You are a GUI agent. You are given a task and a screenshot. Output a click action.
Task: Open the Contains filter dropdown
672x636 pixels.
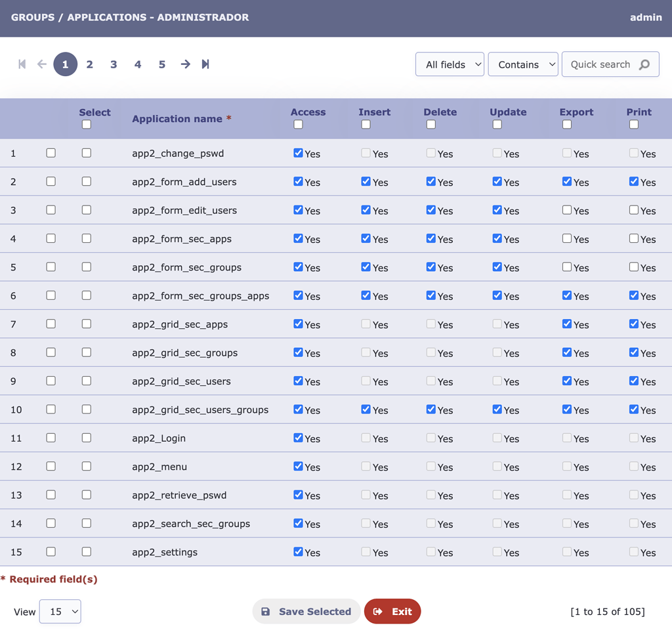click(523, 64)
